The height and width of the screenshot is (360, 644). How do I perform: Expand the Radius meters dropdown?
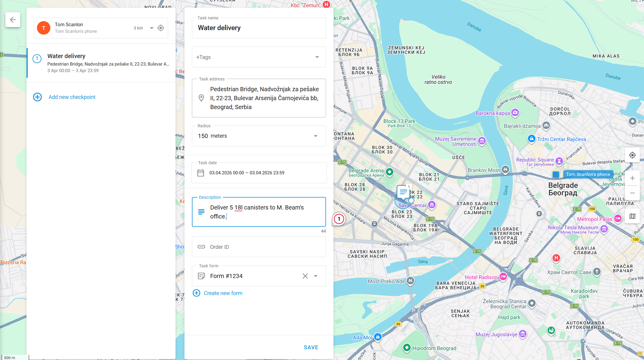(x=316, y=136)
